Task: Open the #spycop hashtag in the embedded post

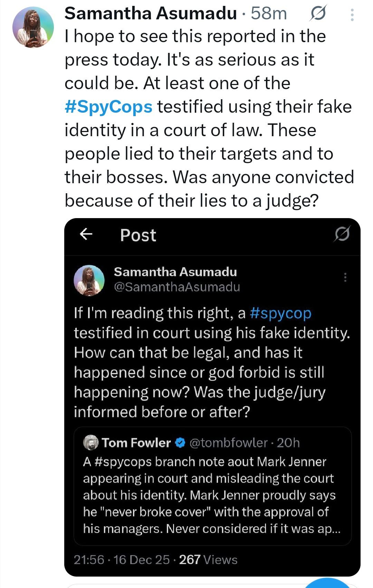Action: click(x=280, y=313)
